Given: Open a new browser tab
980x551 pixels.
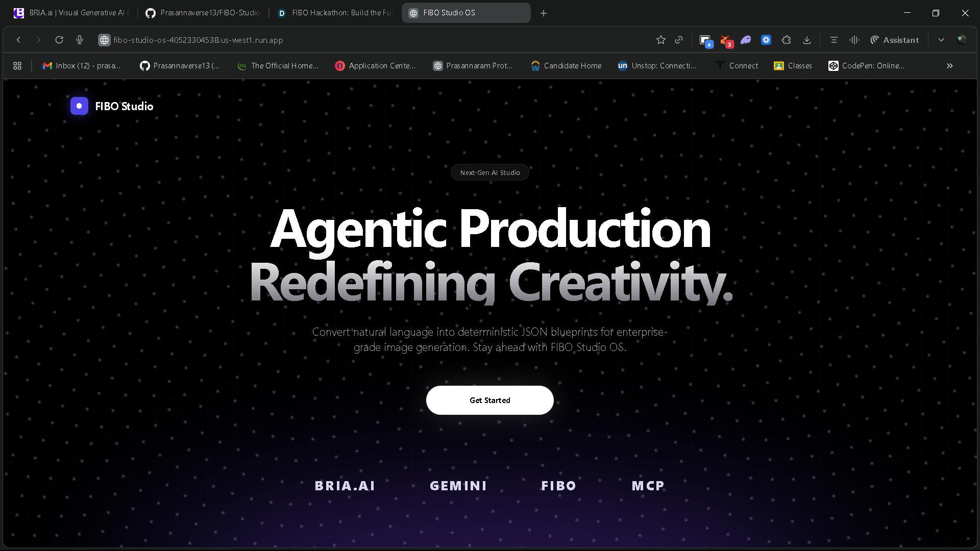Looking at the screenshot, I should 544,13.
